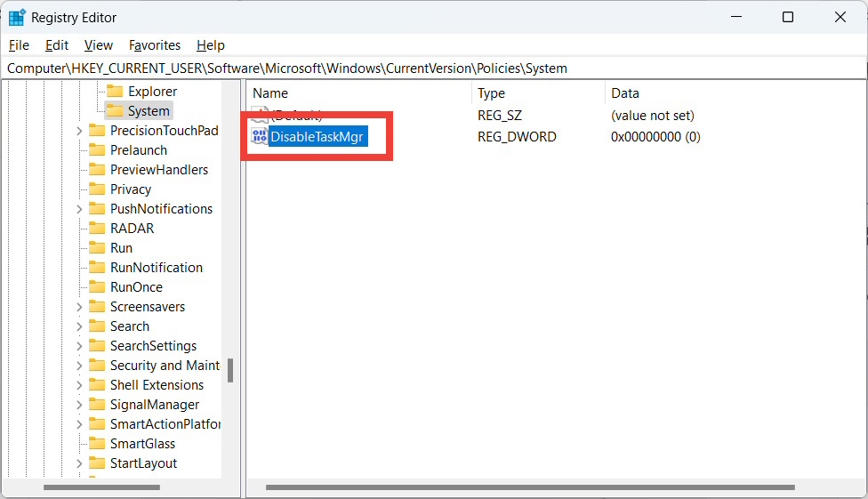Expand the PrecisionTouchPad key
Image resolution: width=868 pixels, height=499 pixels.
(79, 131)
